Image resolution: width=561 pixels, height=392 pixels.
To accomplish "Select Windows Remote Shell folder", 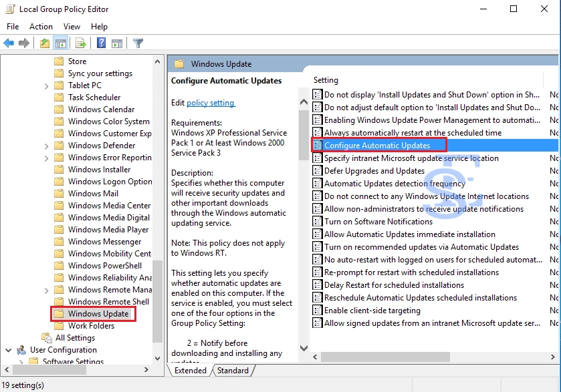I will (x=108, y=302).
